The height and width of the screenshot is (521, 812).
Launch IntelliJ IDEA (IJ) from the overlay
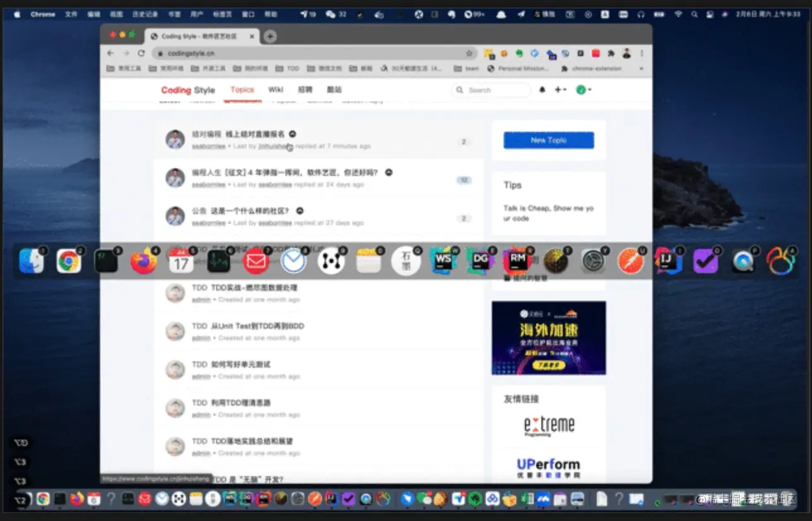click(668, 261)
